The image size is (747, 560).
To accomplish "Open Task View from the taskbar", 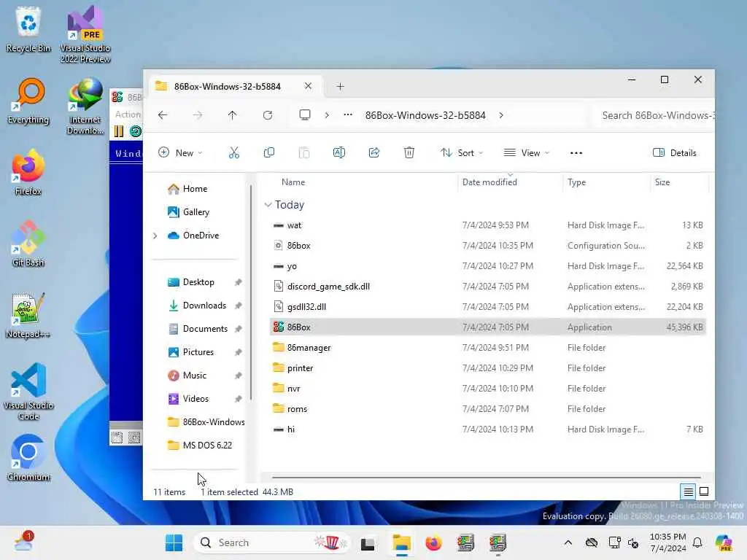I will click(368, 542).
